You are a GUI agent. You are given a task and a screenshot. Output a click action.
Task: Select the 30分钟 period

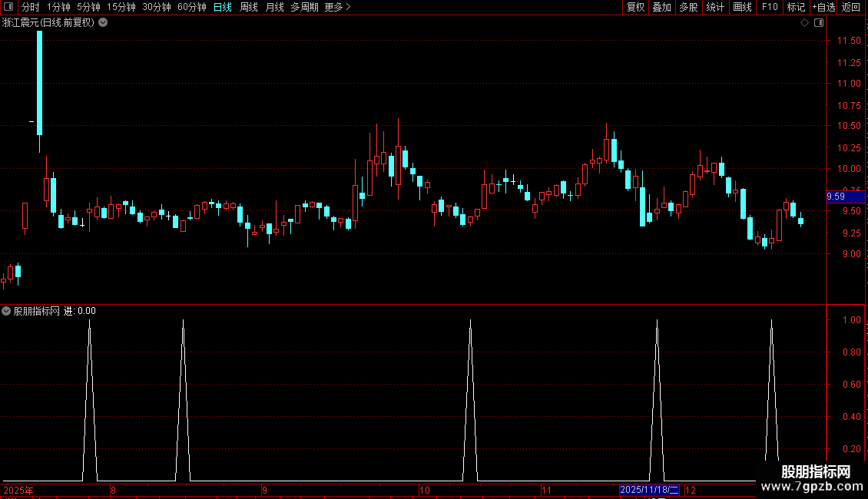(156, 7)
